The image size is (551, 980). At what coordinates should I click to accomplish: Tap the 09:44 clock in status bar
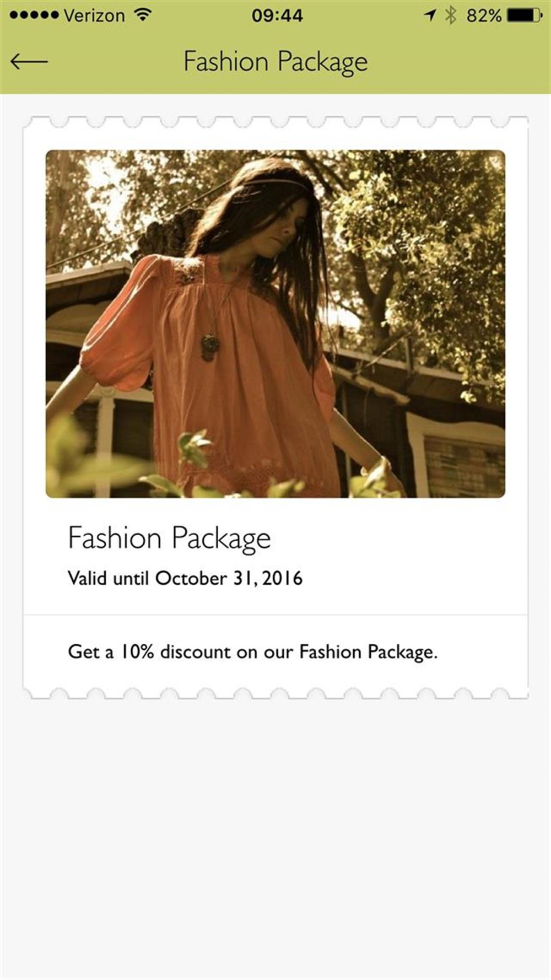coord(277,15)
